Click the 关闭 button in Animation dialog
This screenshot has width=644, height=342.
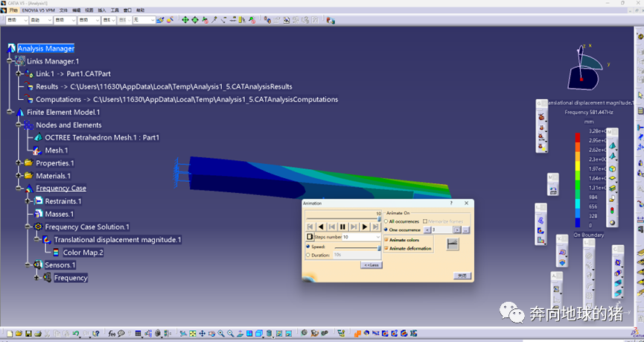click(462, 276)
